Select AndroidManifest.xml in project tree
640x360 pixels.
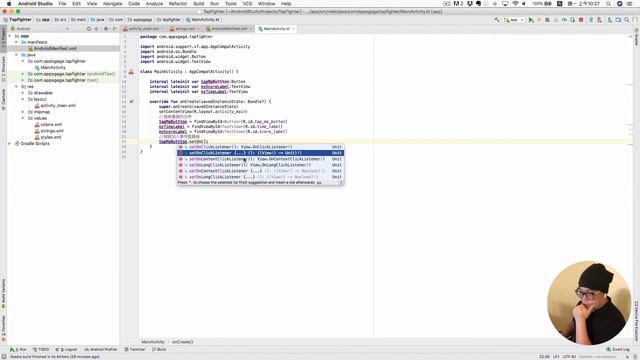pyautogui.click(x=55, y=49)
